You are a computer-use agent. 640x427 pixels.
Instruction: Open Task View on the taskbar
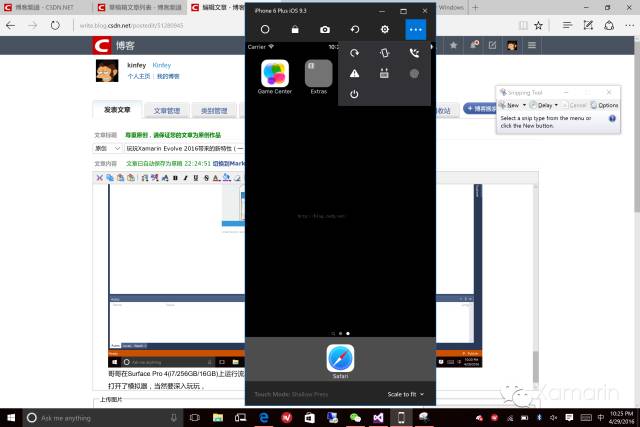point(195,418)
